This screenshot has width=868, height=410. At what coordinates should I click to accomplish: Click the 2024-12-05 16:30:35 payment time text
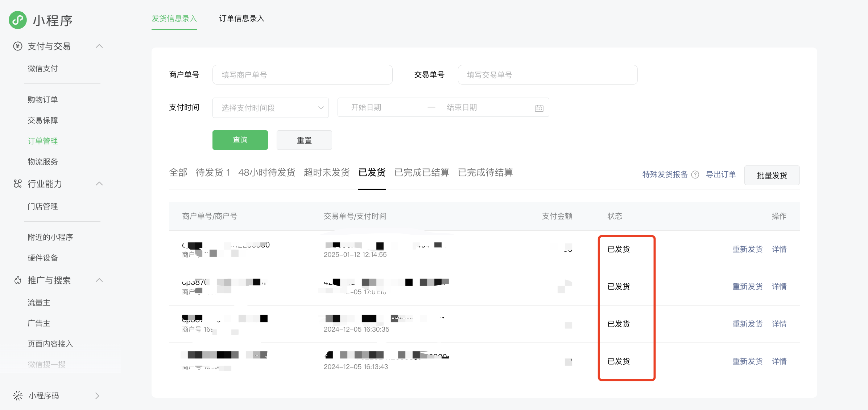[x=356, y=329]
